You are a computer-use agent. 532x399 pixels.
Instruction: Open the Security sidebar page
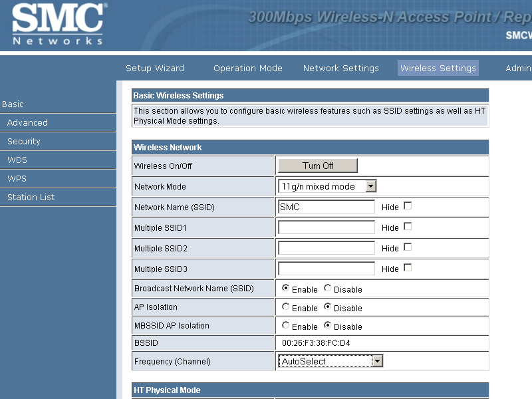[x=24, y=141]
